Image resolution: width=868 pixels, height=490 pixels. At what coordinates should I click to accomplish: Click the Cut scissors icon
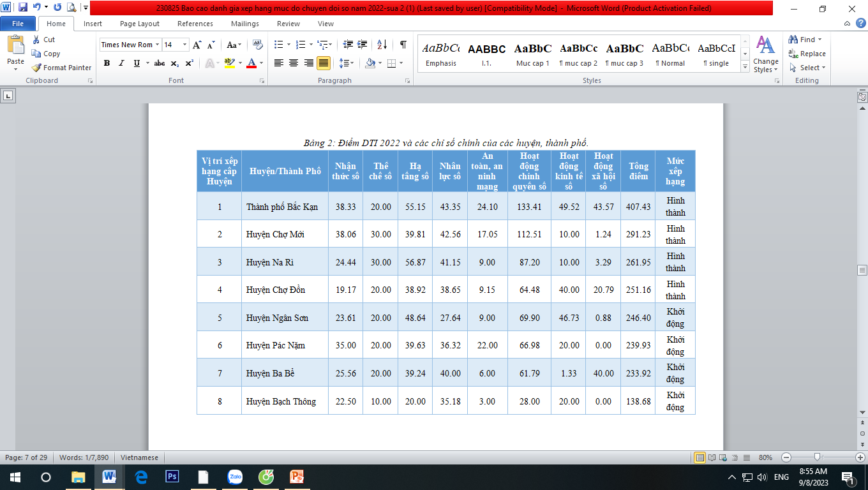[36, 40]
